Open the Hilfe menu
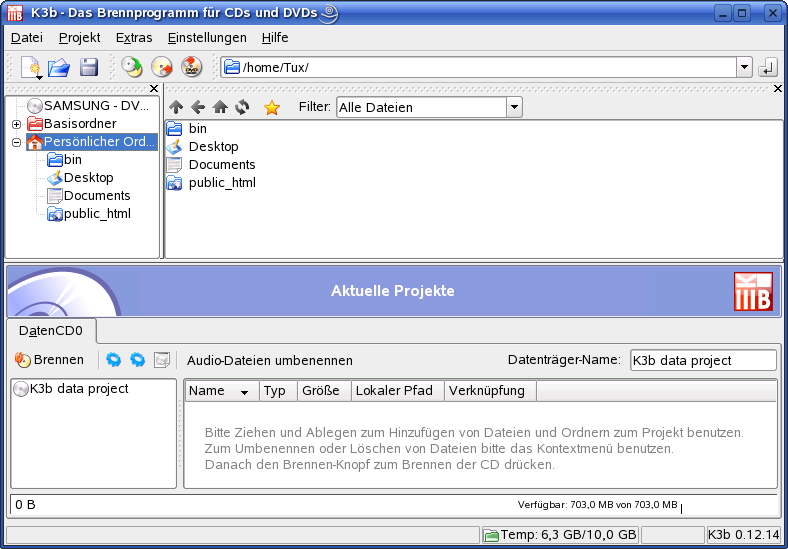Screen dimensions: 788x549 pos(275,38)
